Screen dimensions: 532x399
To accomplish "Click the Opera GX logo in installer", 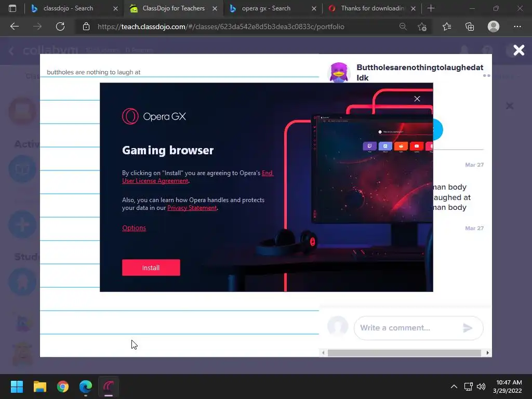I will [154, 116].
